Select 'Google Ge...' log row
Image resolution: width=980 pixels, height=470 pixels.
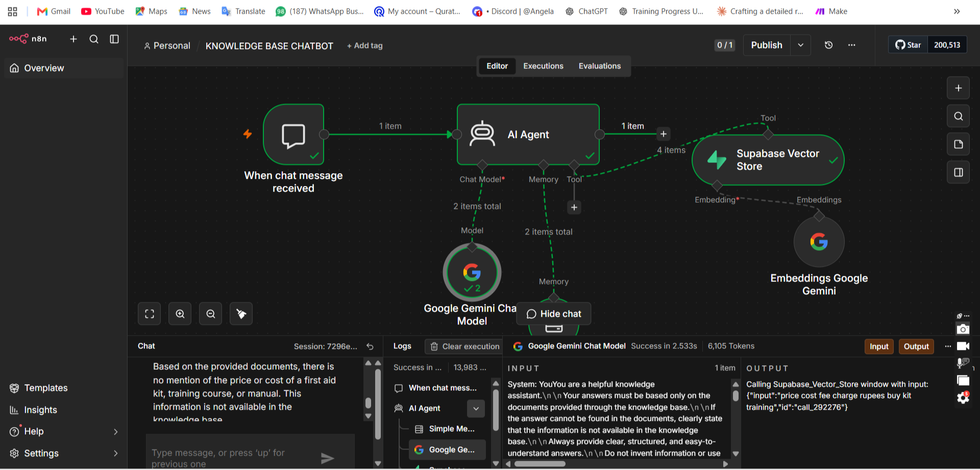(x=447, y=450)
